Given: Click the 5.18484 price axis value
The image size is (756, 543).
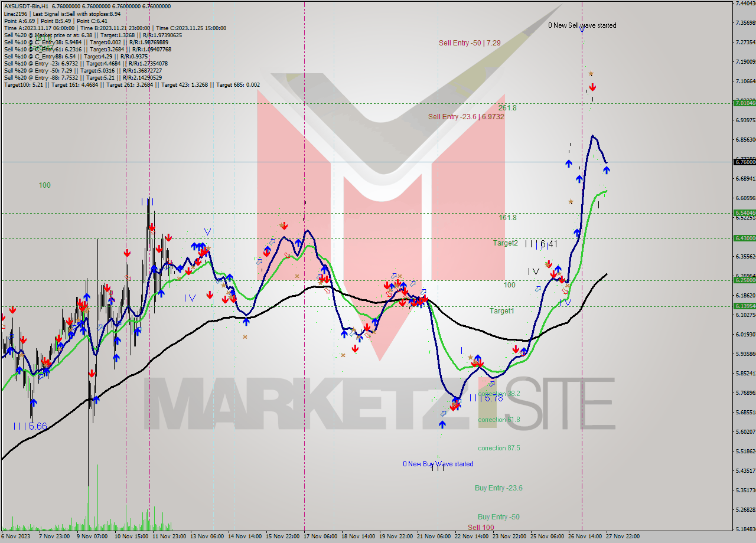Looking at the screenshot, I should 745,529.
